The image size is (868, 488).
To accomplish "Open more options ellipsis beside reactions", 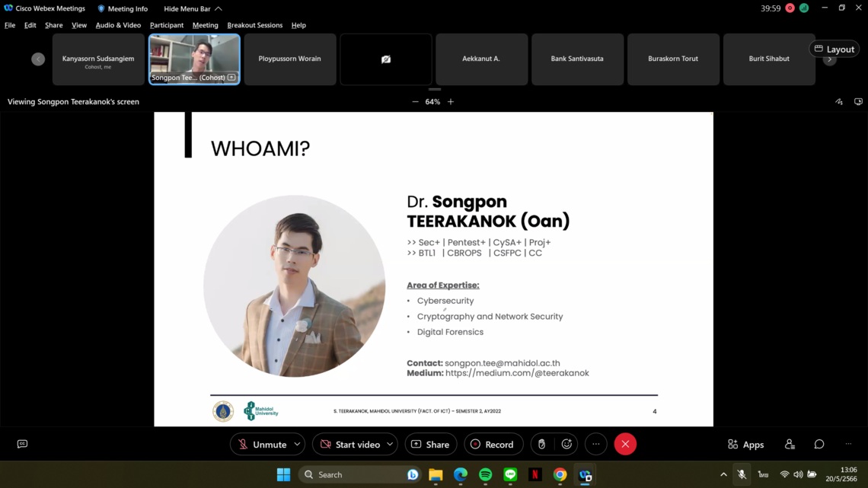I will [x=596, y=444].
